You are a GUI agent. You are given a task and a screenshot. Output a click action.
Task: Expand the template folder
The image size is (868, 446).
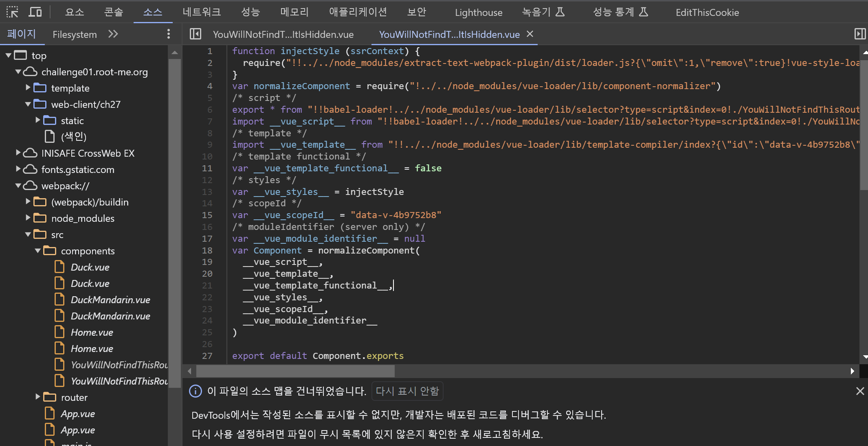coord(28,87)
